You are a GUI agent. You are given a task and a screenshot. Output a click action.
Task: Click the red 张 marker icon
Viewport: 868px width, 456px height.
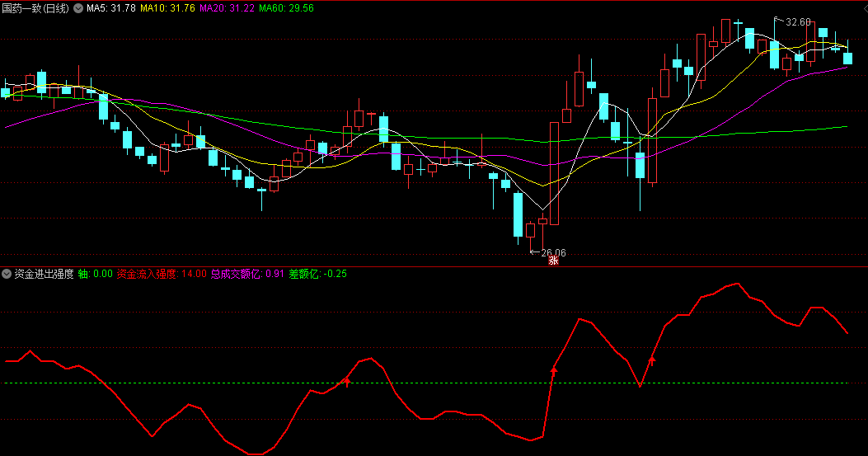click(x=553, y=261)
